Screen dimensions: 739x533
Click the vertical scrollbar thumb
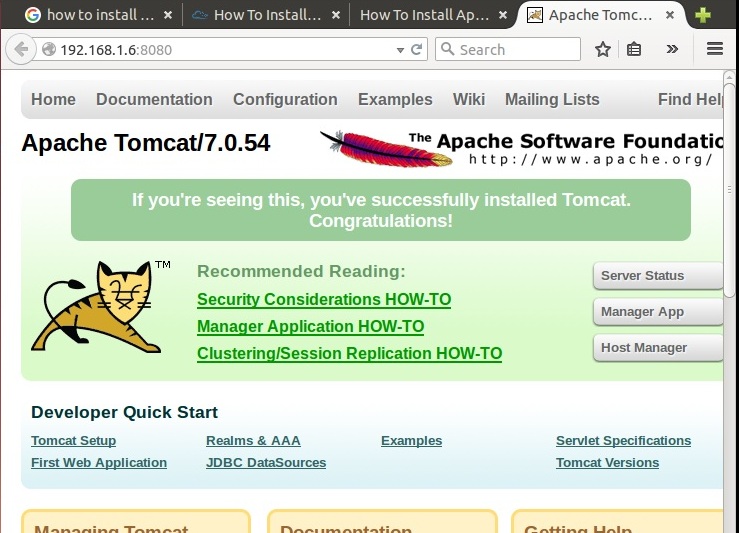(729, 190)
